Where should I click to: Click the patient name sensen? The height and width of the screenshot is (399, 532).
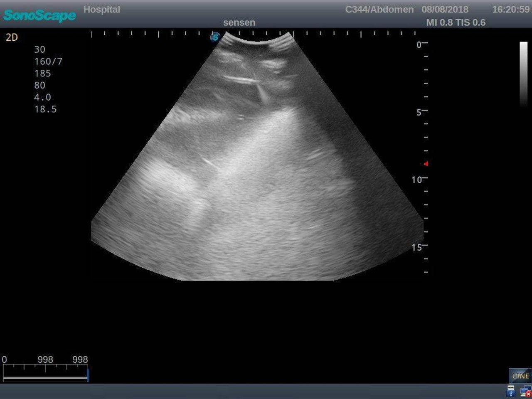[x=240, y=22]
